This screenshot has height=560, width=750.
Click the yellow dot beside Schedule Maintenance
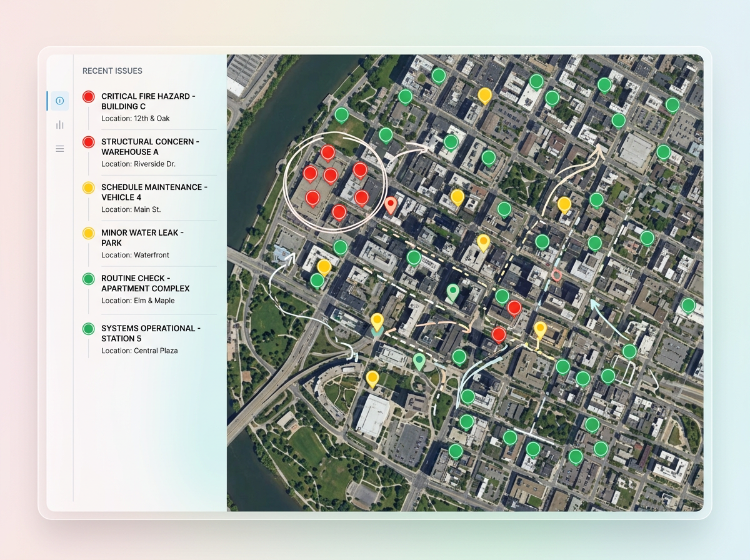point(87,187)
